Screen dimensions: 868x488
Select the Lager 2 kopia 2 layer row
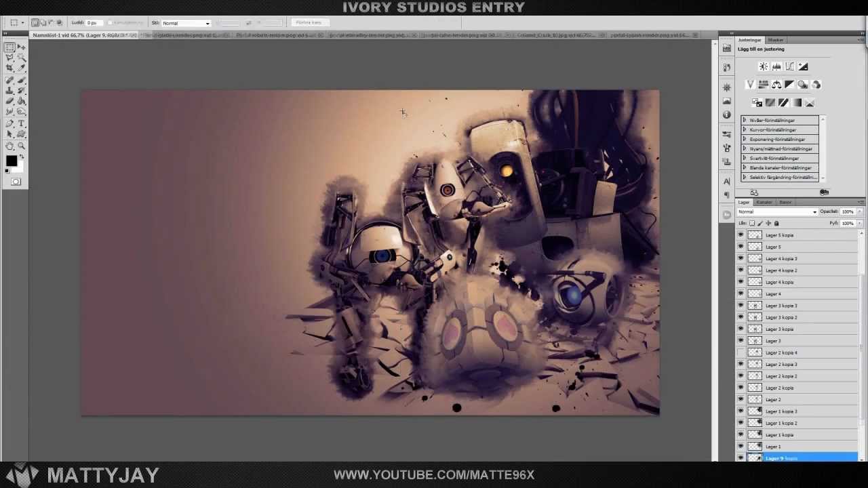pyautogui.click(x=797, y=375)
